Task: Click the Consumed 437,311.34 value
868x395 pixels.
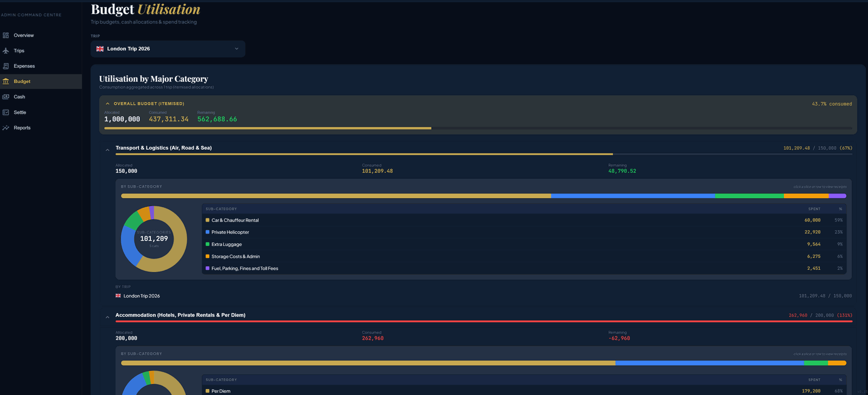Action: click(169, 119)
